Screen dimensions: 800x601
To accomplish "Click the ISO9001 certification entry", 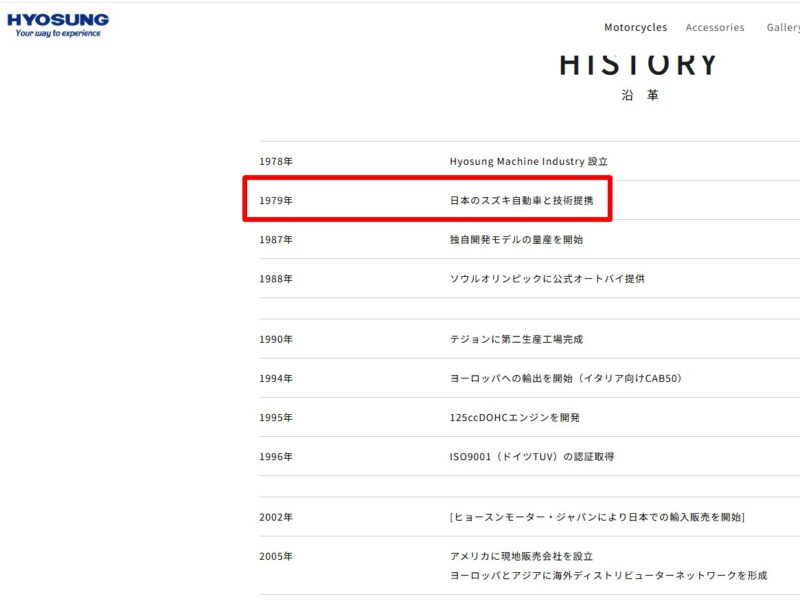I will [x=532, y=457].
